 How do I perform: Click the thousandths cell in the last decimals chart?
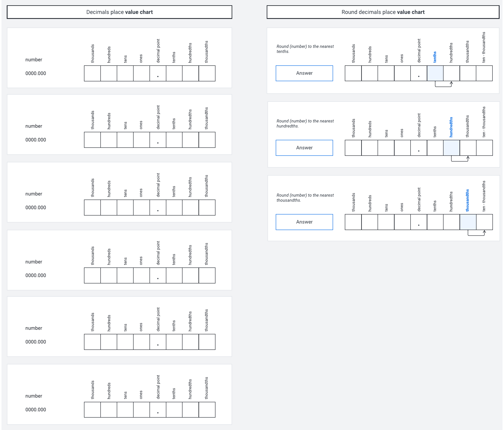pos(207,410)
